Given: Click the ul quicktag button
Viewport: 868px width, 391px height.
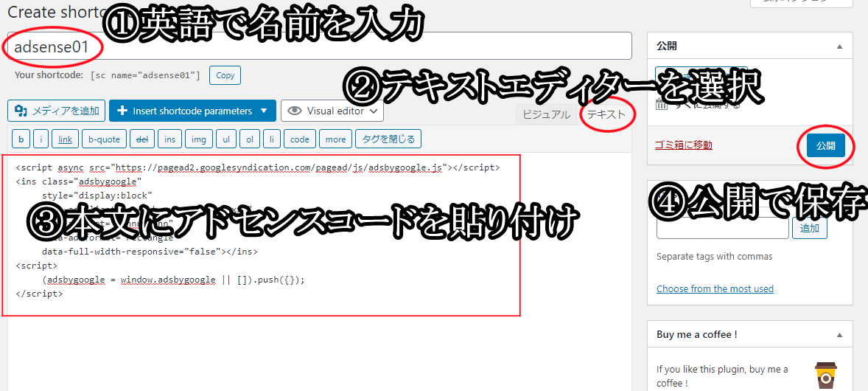Looking at the screenshot, I should tap(226, 139).
